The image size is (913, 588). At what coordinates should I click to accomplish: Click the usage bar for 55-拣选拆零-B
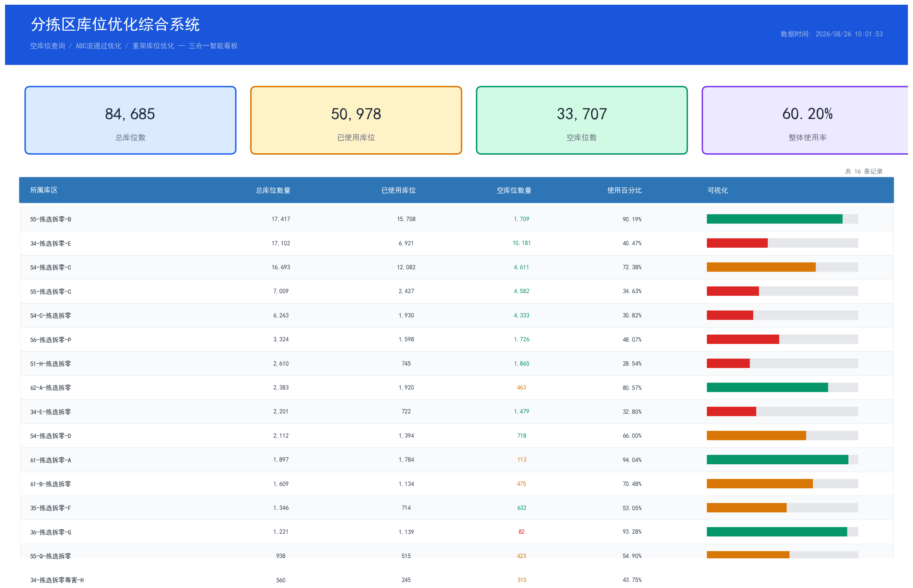pos(782,219)
